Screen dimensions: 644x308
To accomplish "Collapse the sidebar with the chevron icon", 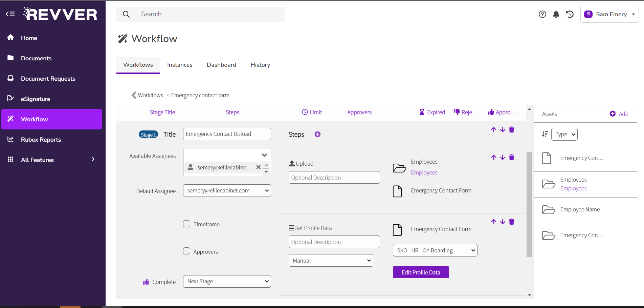I will coord(10,14).
